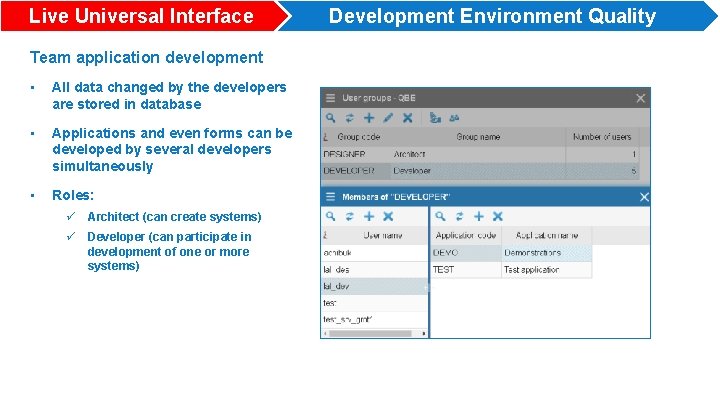Image resolution: width=720 pixels, height=405 pixels.
Task: Click the Test application name cell
Action: [546, 270]
